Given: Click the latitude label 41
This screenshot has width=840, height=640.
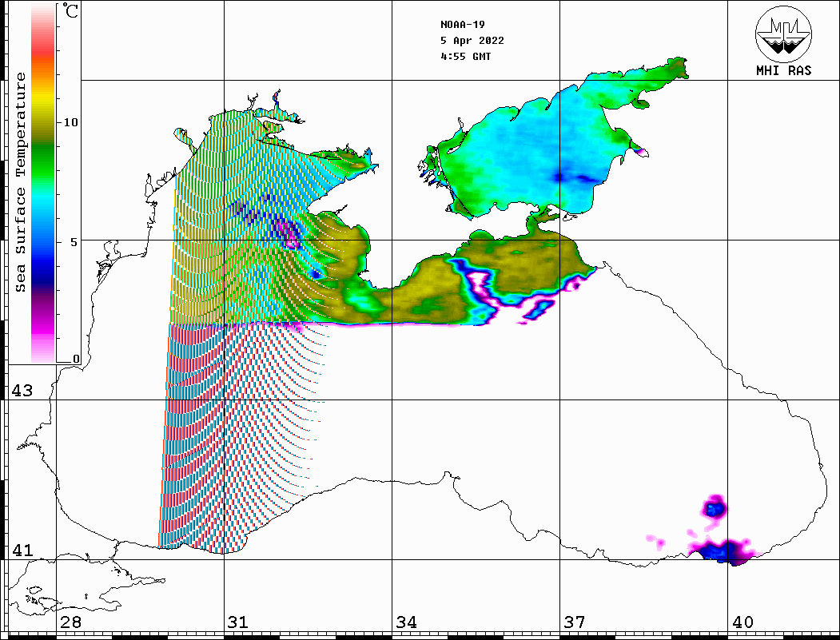Looking at the screenshot, I should (x=22, y=550).
